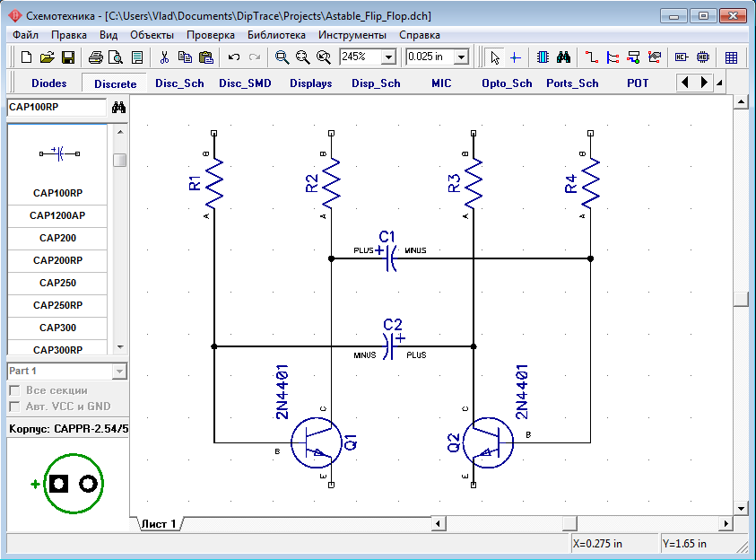Open the Библиотека menu
Viewport: 756px width, 560px height.
[x=276, y=35]
